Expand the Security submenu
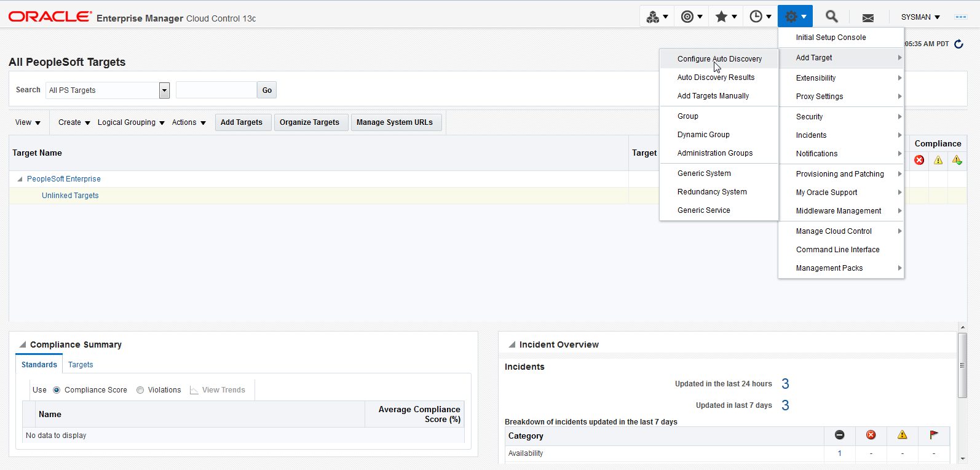This screenshot has height=470, width=980. tap(841, 117)
